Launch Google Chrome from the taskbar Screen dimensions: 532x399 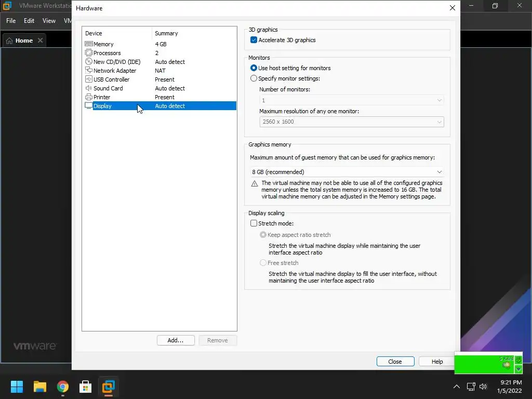pos(63,387)
